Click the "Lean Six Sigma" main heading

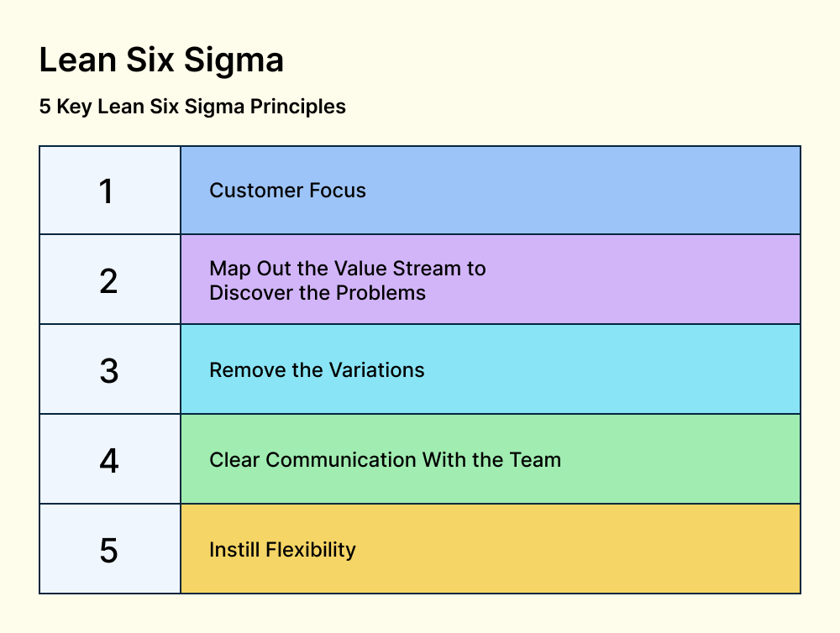[x=161, y=61]
